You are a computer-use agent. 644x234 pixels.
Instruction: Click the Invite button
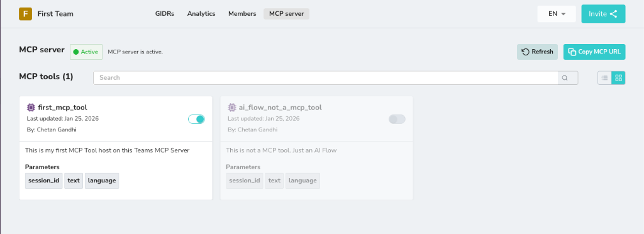click(603, 14)
